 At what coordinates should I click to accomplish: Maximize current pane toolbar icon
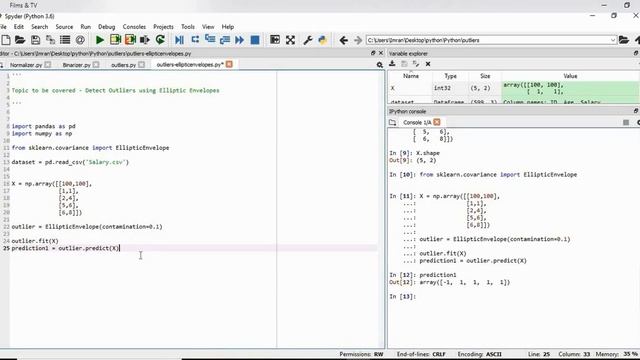(x=275, y=40)
